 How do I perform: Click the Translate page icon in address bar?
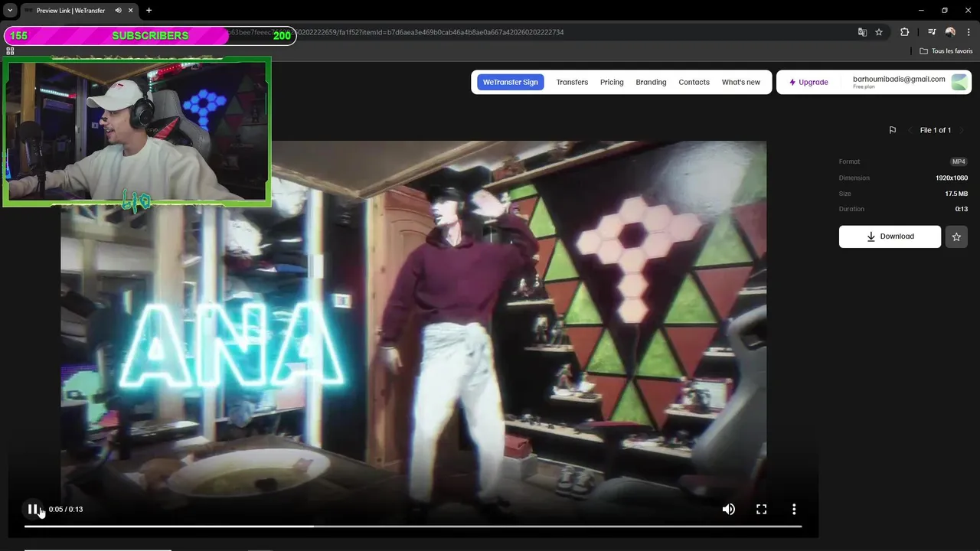[x=862, y=32]
